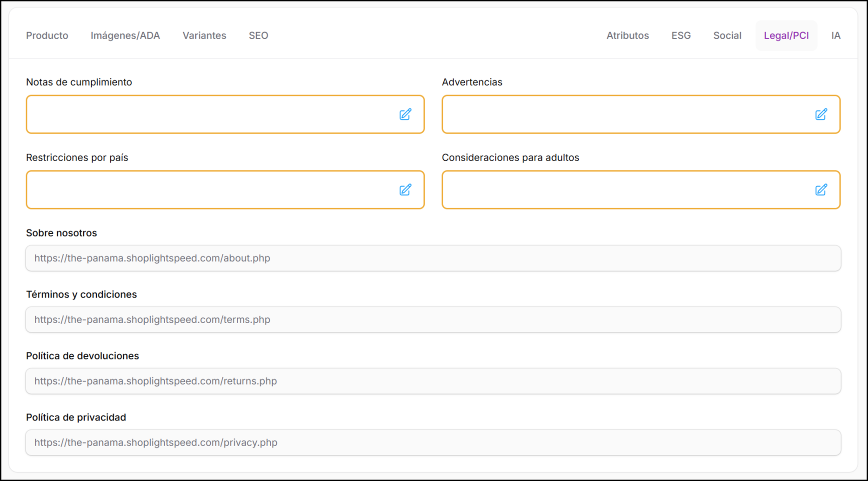Viewport: 868px width, 481px height.
Task: Click the Política de privacidad URL field
Action: pyautogui.click(x=433, y=443)
